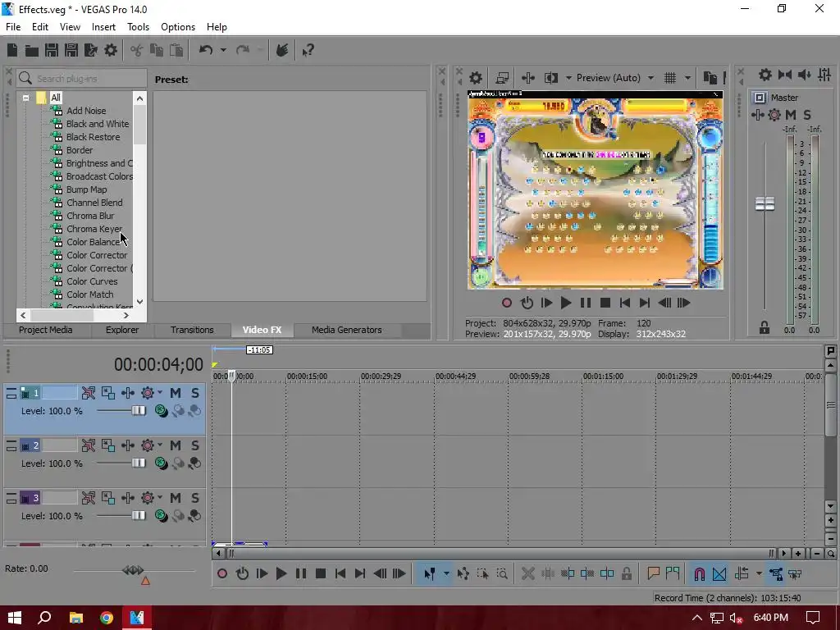Switch to Explorer tab
This screenshot has height=630, width=840.
[x=122, y=330]
